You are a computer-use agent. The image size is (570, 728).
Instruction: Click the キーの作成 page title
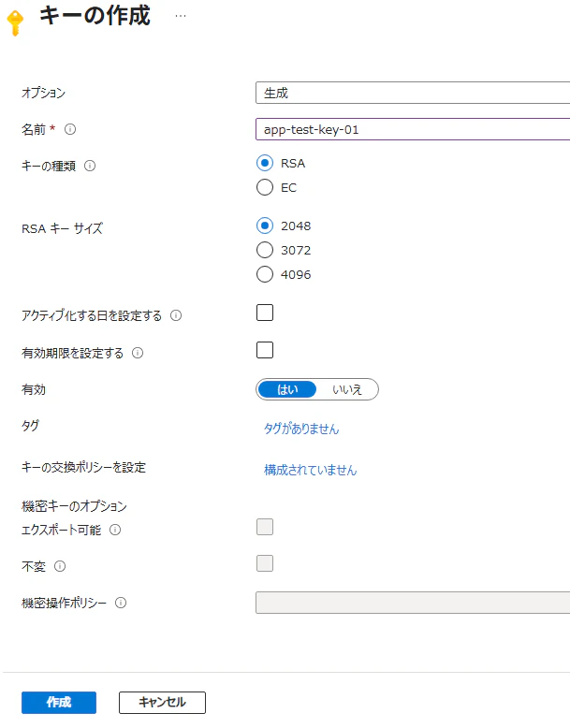tap(95, 15)
